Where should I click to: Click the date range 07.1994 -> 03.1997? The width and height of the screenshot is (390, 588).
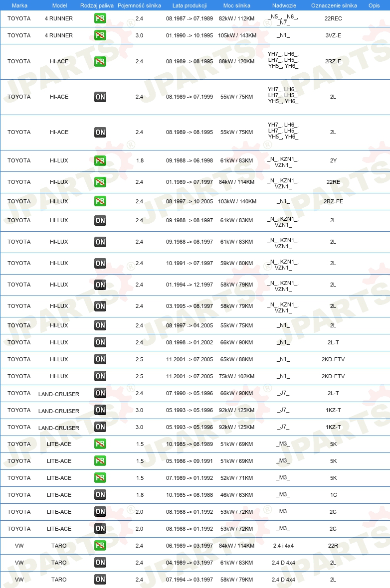pyautogui.click(x=190, y=580)
